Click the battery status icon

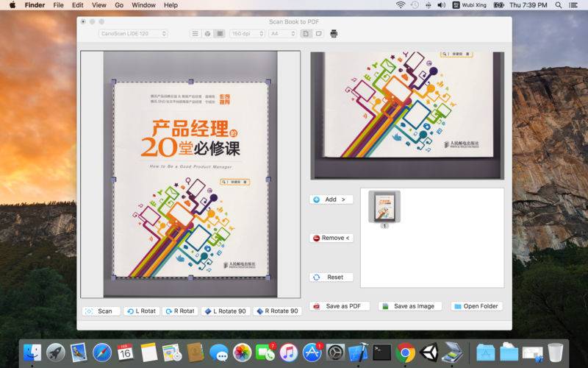click(498, 5)
